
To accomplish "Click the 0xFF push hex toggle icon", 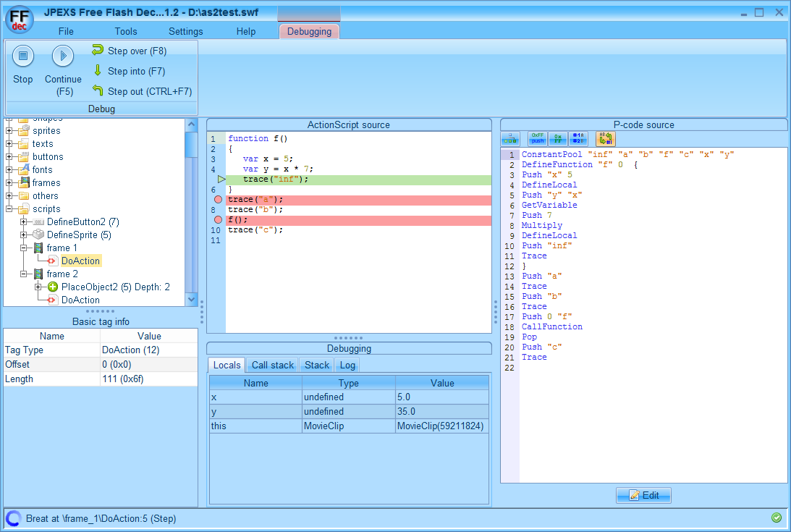I will [x=537, y=138].
